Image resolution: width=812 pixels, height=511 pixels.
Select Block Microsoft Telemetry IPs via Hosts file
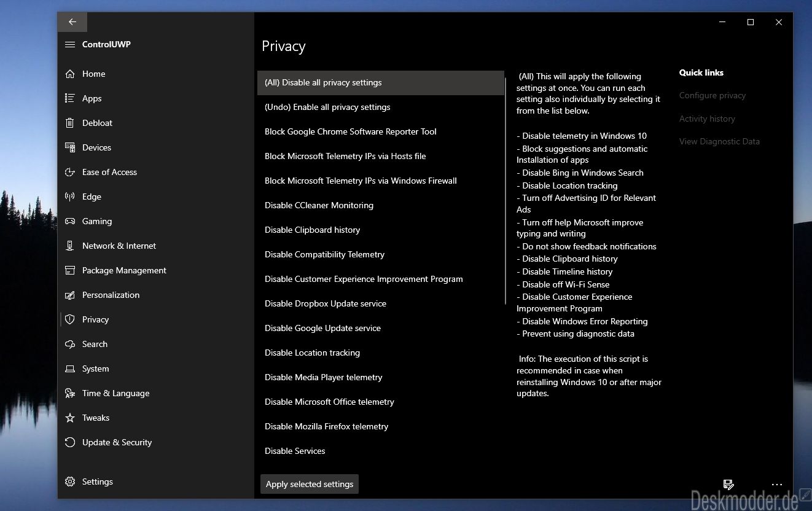pos(381,156)
